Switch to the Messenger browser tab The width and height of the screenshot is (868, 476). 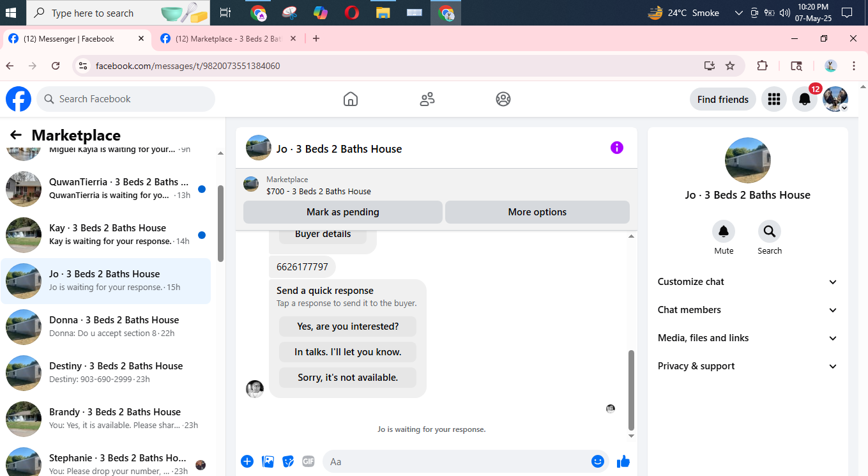click(77, 39)
